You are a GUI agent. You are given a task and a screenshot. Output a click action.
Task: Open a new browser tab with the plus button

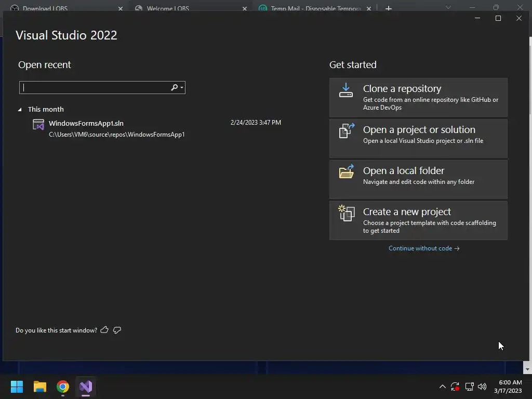click(389, 8)
